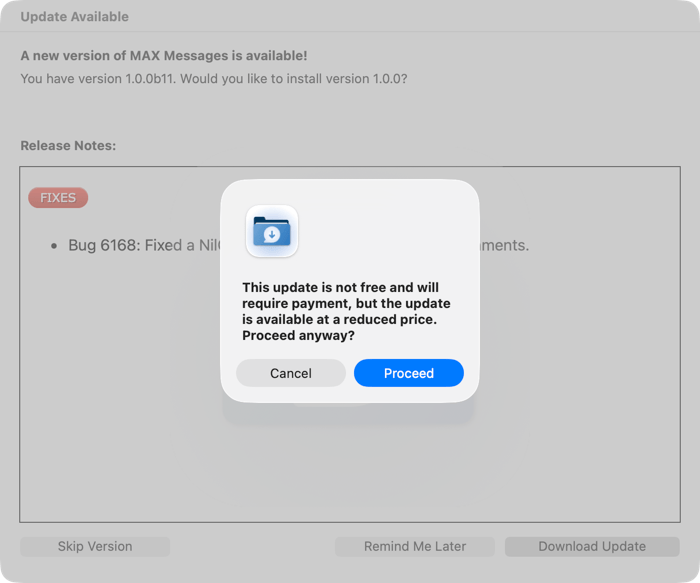Click the Skip Version button
This screenshot has height=583, width=700.
point(95,546)
